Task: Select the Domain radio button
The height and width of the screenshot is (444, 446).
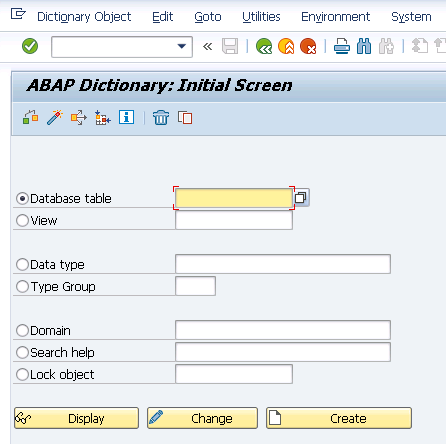Action: (22, 331)
